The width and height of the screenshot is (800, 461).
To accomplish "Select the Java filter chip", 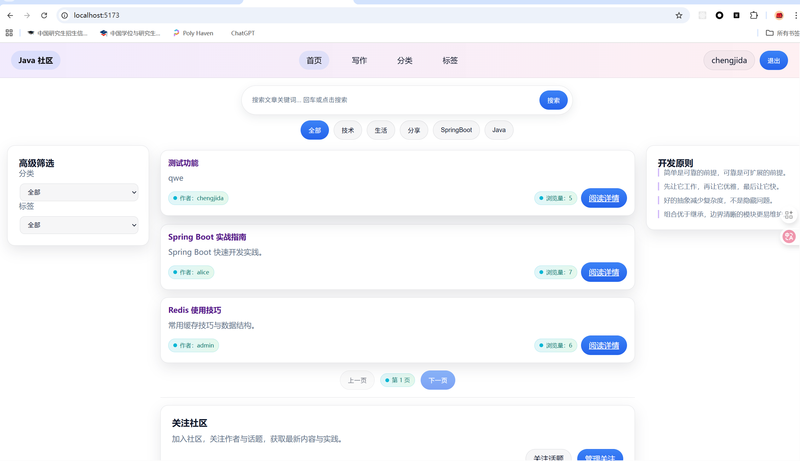I will pyautogui.click(x=499, y=130).
